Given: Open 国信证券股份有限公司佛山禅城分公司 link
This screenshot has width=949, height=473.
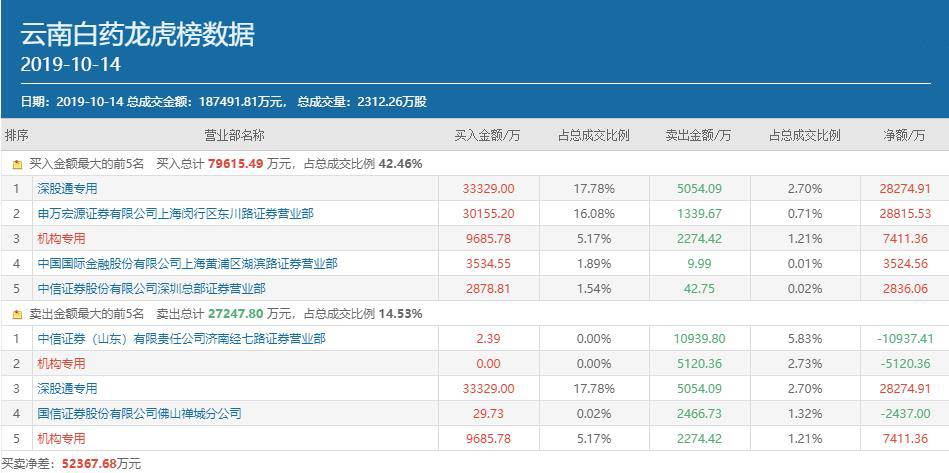Looking at the screenshot, I should [140, 414].
